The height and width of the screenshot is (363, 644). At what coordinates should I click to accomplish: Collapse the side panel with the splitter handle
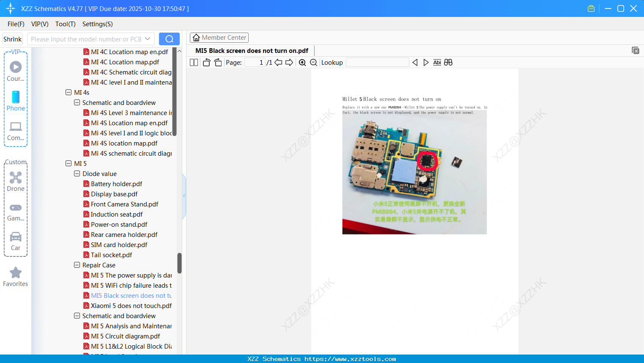click(184, 196)
